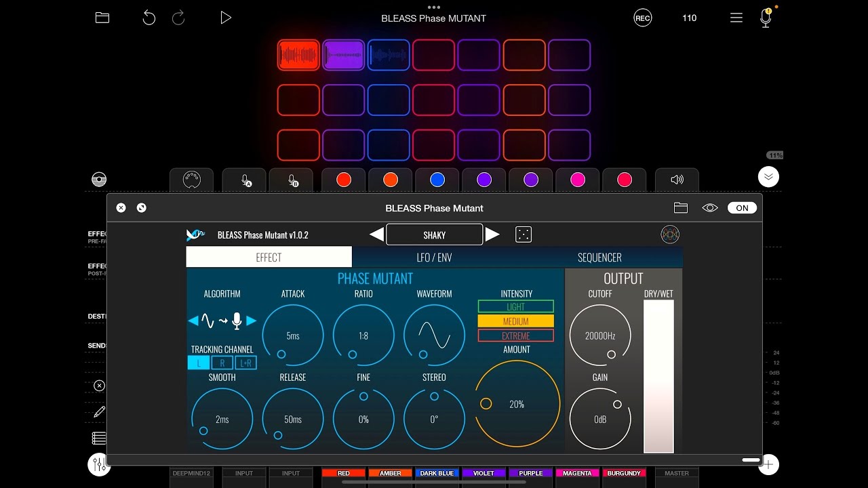868x488 pixels.
Task: Click the AMOUNT knob showing 20%
Action: click(517, 404)
